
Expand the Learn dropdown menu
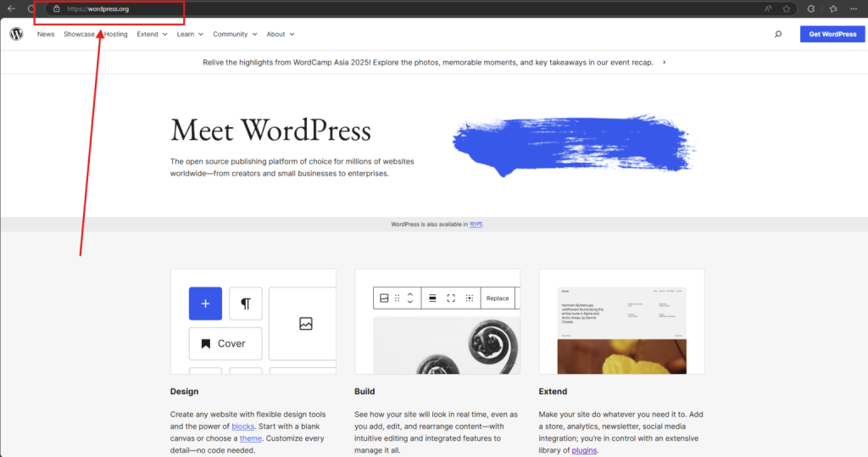pyautogui.click(x=190, y=35)
